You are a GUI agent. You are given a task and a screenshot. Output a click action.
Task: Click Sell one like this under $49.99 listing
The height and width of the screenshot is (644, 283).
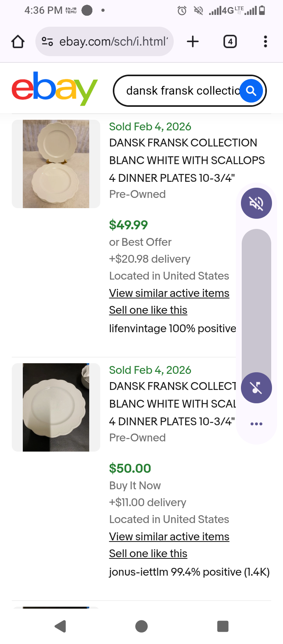click(148, 310)
